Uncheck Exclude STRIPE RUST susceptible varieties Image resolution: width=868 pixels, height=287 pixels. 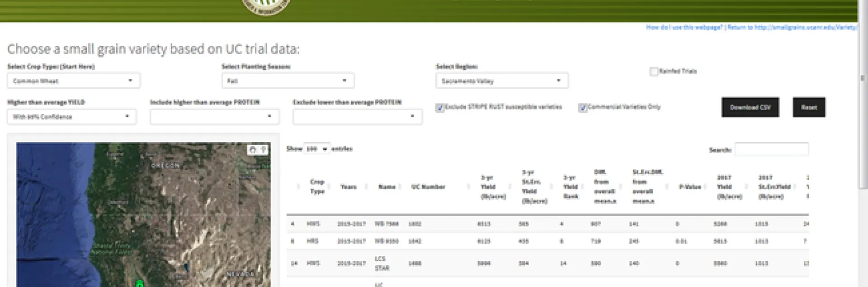click(x=440, y=108)
